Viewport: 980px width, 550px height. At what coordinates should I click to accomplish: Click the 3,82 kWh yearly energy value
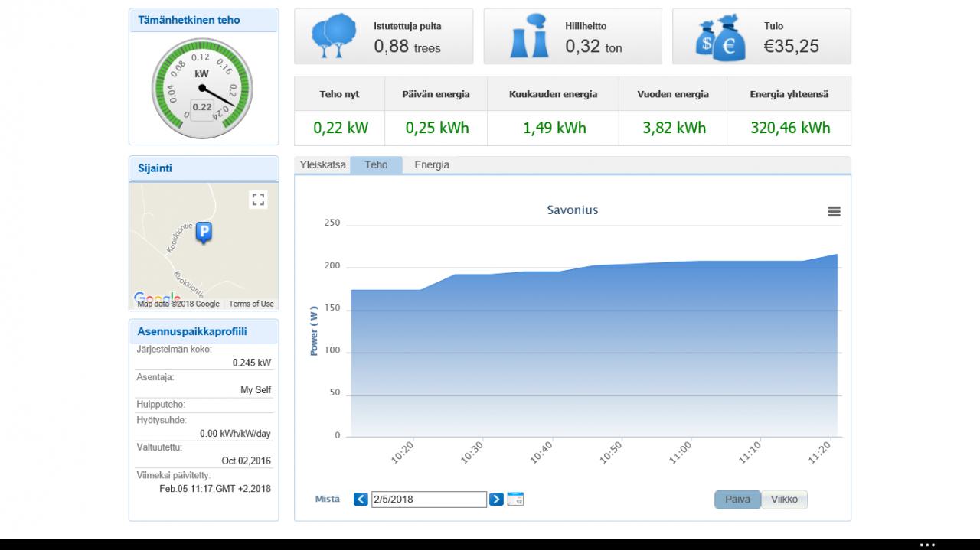[x=674, y=128]
